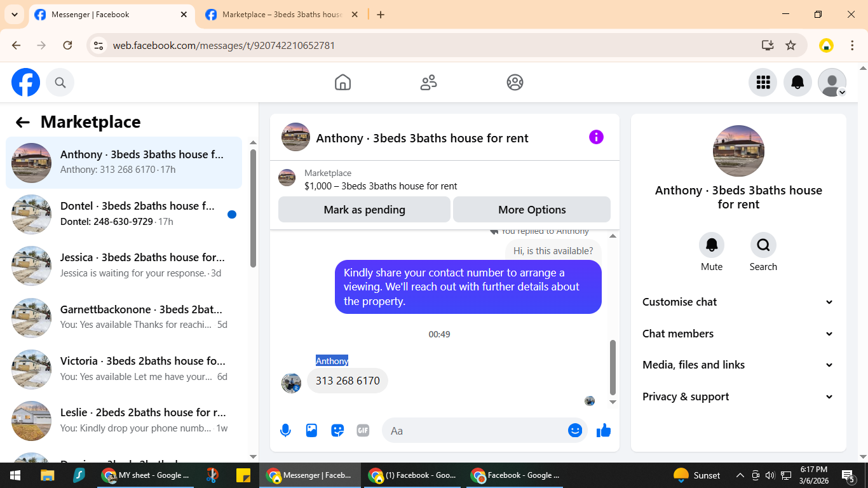
Task: Open Sticky Notes from the taskbar
Action: coord(243,475)
